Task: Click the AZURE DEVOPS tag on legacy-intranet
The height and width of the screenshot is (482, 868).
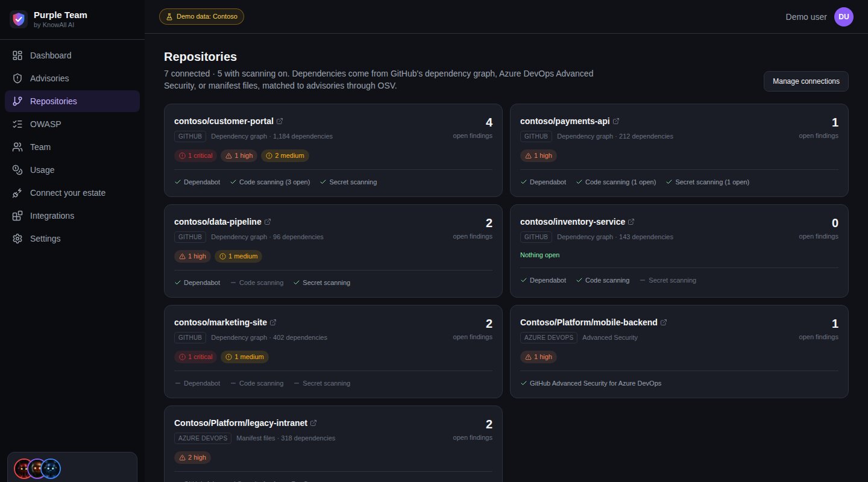Action: click(203, 438)
